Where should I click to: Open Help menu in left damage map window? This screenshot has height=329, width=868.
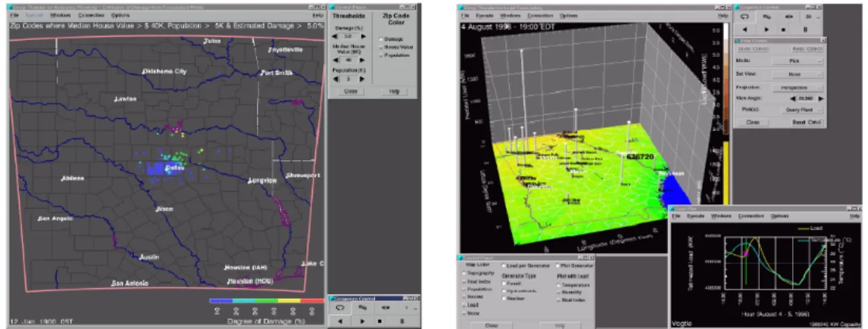317,15
